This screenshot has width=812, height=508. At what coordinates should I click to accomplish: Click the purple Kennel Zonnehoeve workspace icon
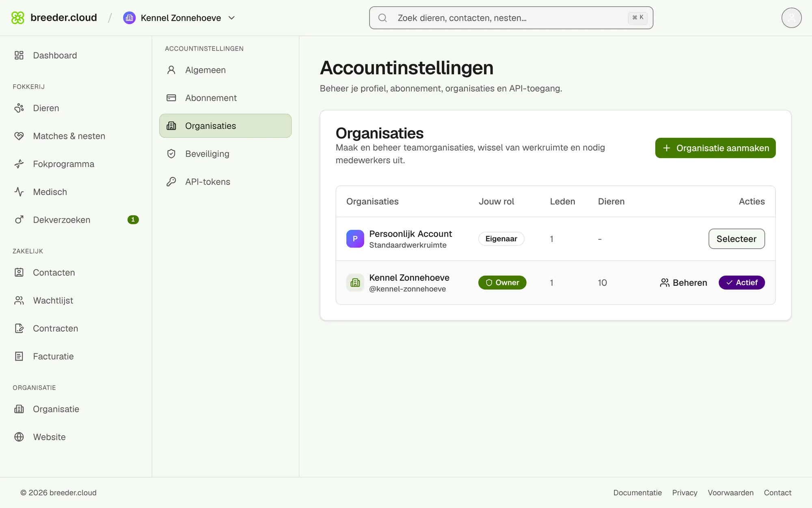click(x=129, y=18)
